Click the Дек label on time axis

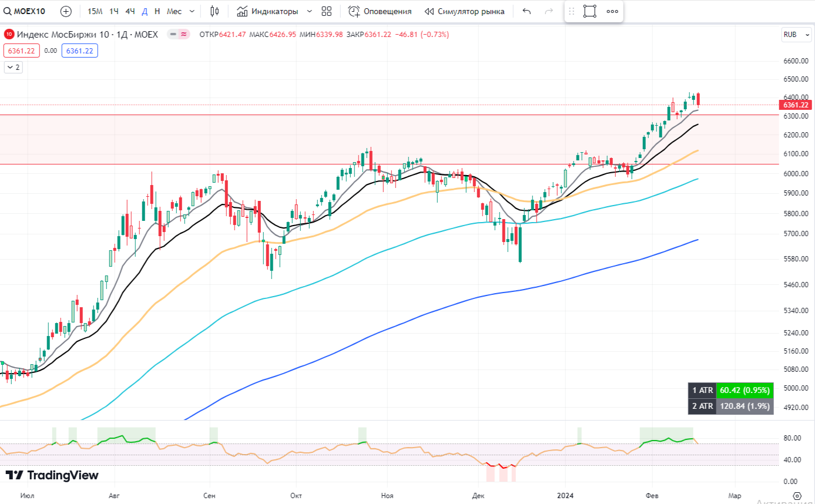pos(478,496)
